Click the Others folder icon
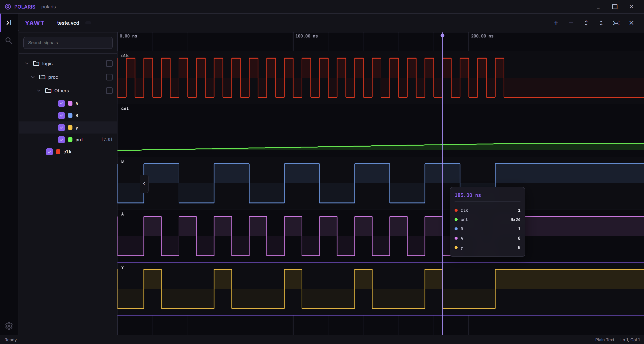This screenshot has height=344, width=644. point(48,91)
